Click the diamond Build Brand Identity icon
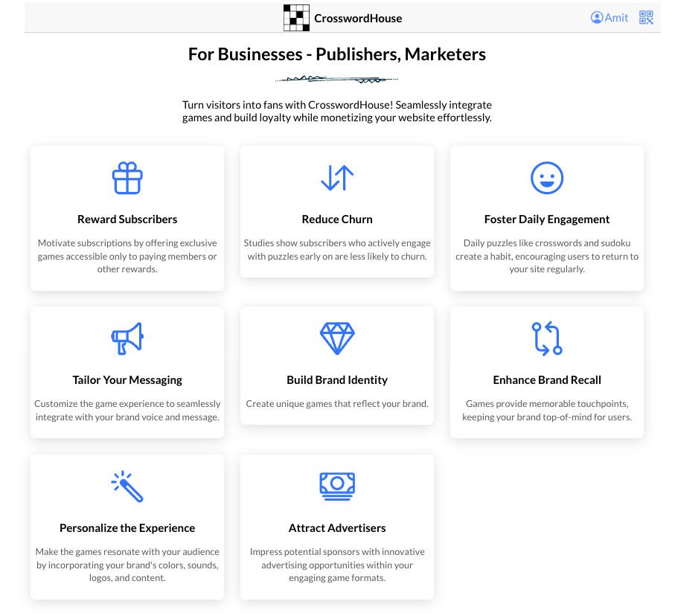 coord(337,339)
